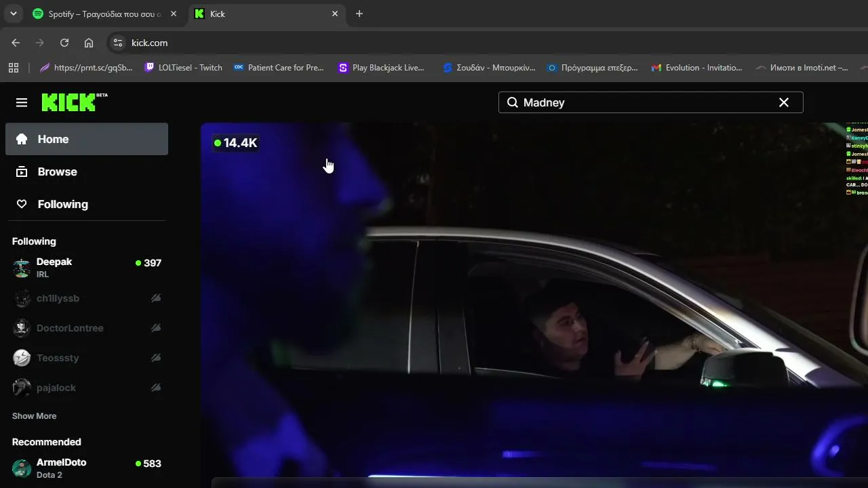The width and height of the screenshot is (868, 488).
Task: Select the Teosssty channel name
Action: click(x=58, y=358)
